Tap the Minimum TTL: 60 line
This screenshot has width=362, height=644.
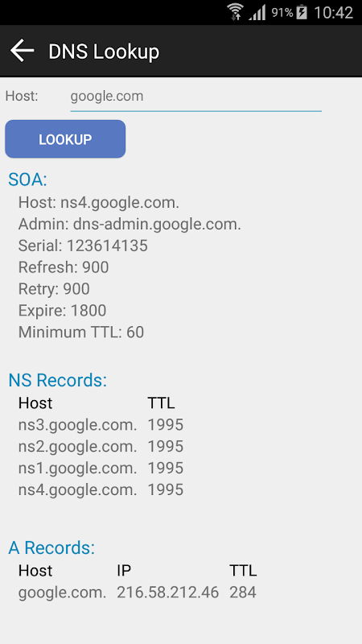tap(81, 332)
